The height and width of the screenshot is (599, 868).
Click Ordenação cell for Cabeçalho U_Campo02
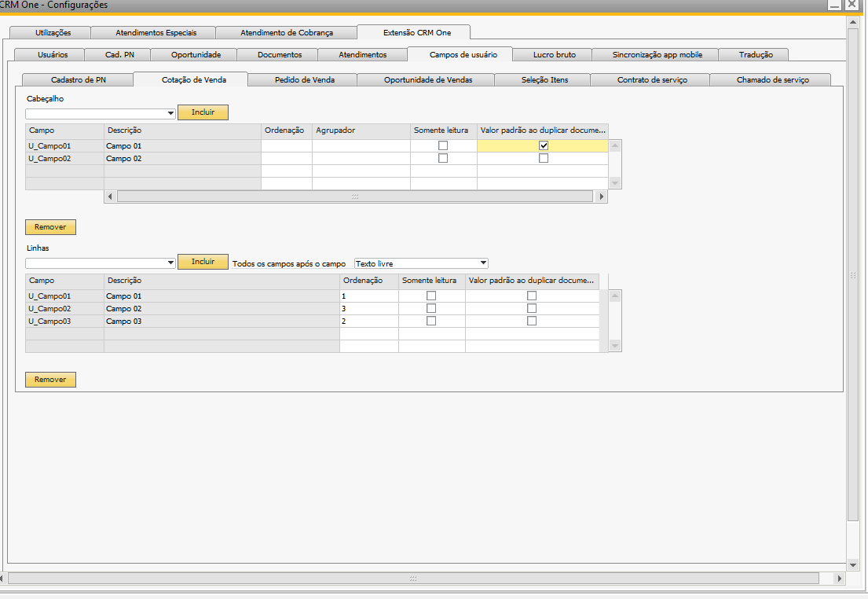pos(286,159)
